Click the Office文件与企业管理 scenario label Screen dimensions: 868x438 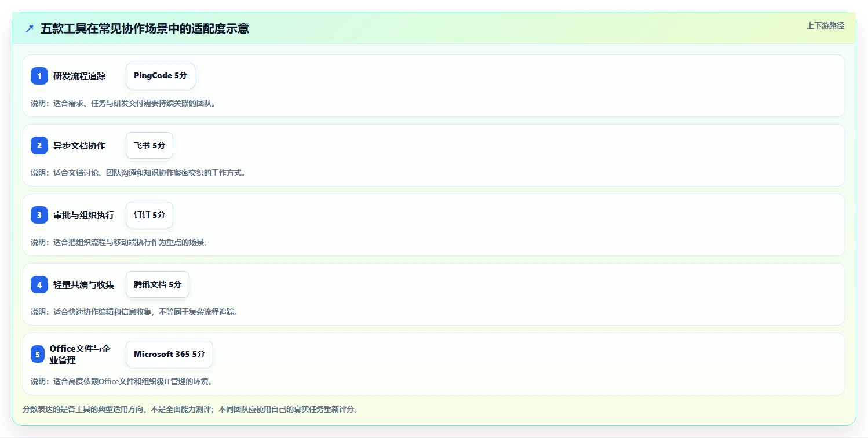[80, 354]
